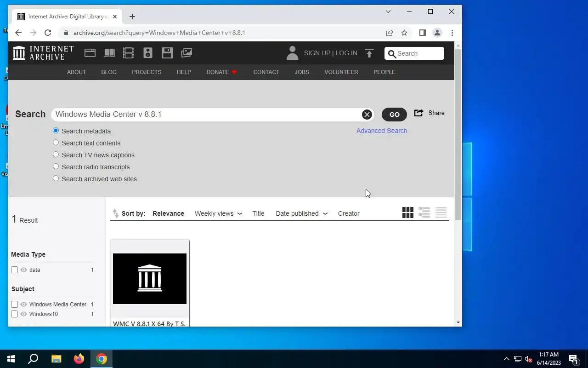Open the BLOG menu item
This screenshot has width=588, height=368.
coord(109,72)
